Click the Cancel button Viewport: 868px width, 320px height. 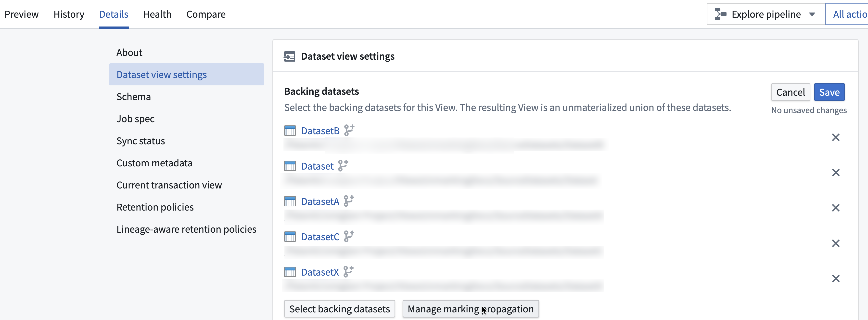790,92
